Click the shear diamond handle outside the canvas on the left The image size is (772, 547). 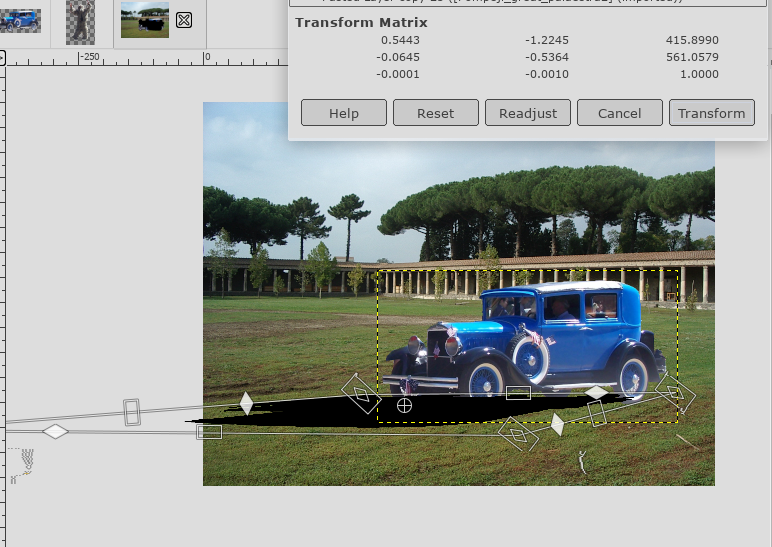(x=56, y=431)
